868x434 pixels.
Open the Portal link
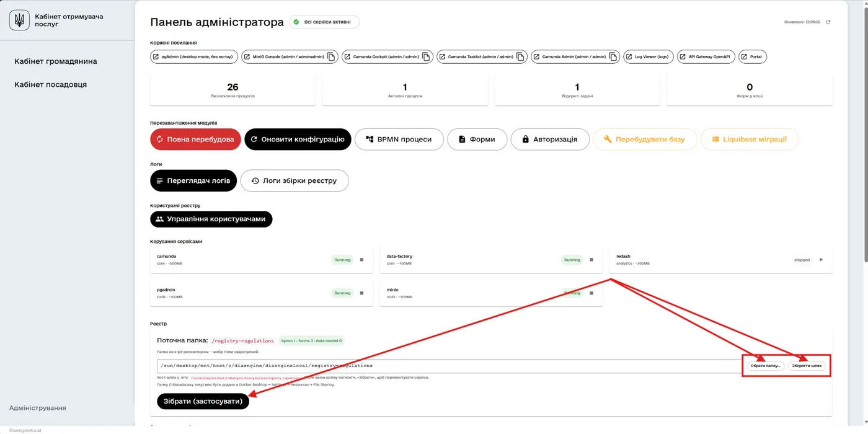pos(753,57)
